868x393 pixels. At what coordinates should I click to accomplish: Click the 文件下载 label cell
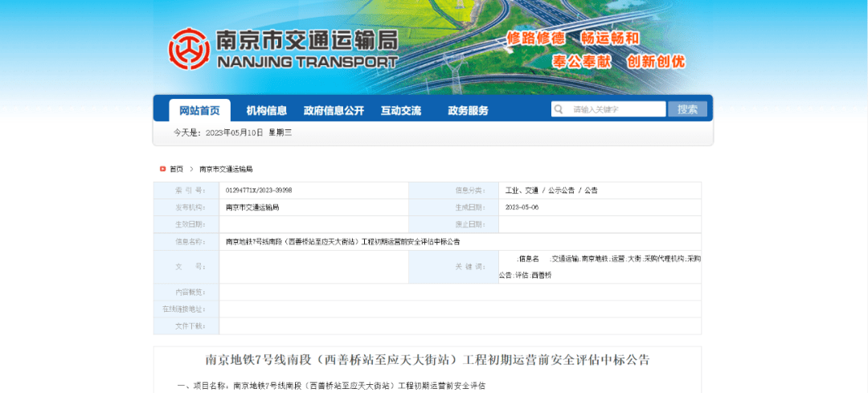[186, 326]
